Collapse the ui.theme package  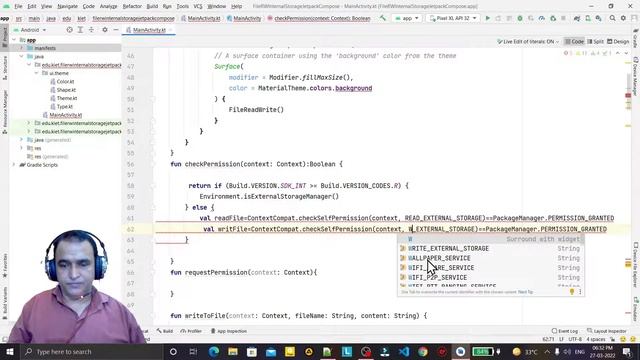coord(37,73)
